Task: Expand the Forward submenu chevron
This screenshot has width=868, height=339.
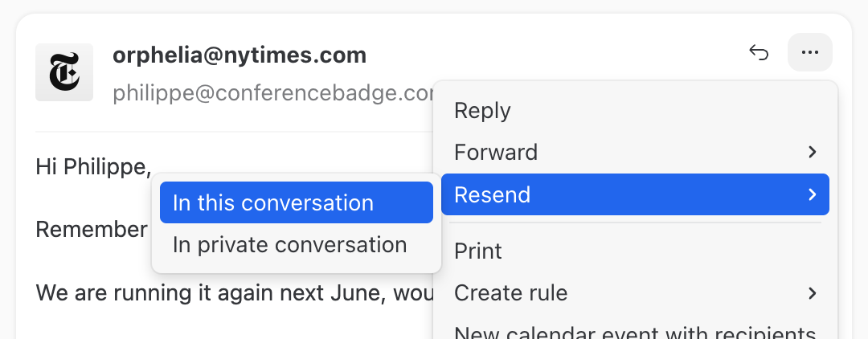Action: pos(813,152)
